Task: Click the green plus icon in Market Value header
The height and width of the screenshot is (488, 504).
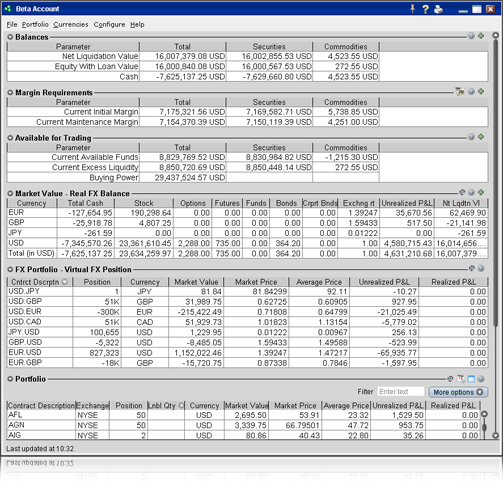Action: (x=481, y=192)
